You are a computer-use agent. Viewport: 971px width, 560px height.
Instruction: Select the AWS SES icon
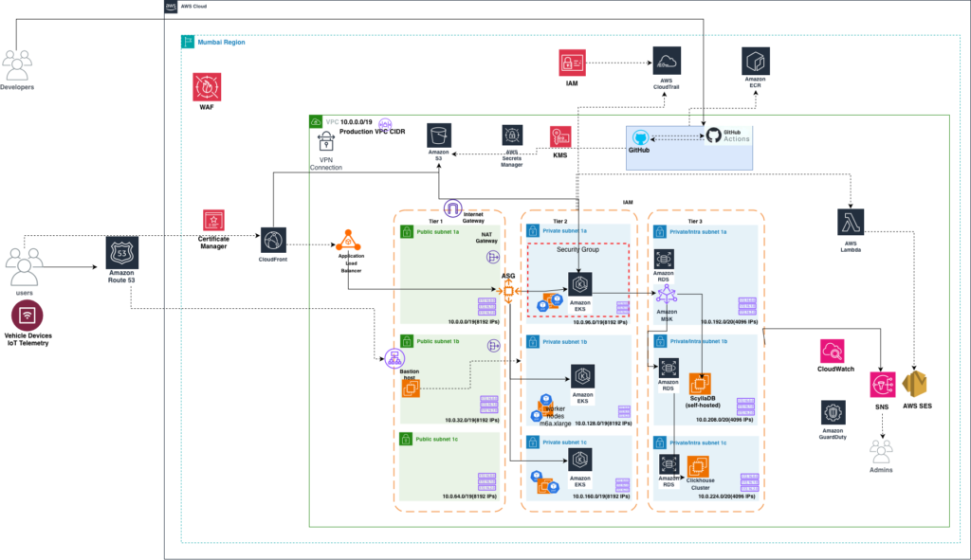(915, 385)
